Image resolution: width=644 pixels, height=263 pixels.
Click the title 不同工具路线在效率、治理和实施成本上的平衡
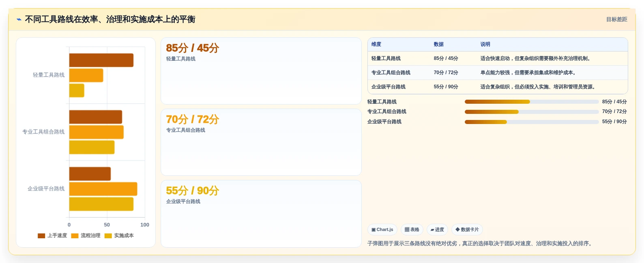110,19
